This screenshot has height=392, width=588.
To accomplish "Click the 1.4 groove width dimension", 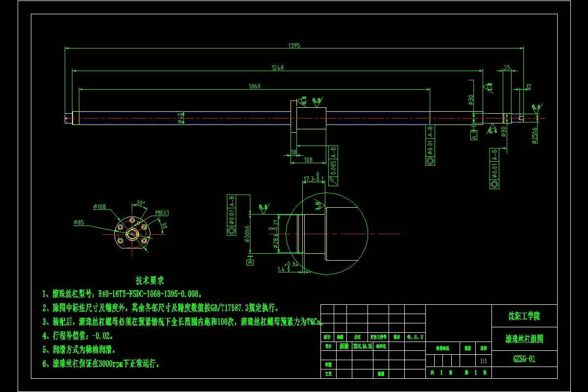I will coord(288,268).
